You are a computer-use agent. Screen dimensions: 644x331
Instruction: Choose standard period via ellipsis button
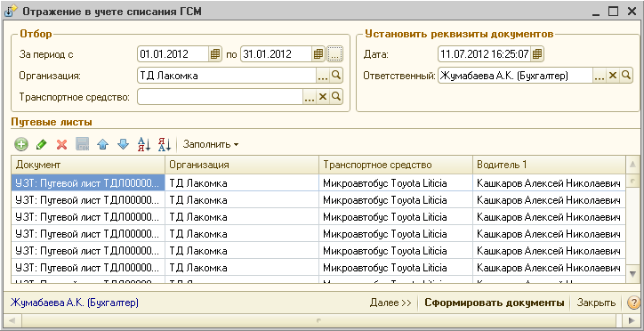point(334,54)
